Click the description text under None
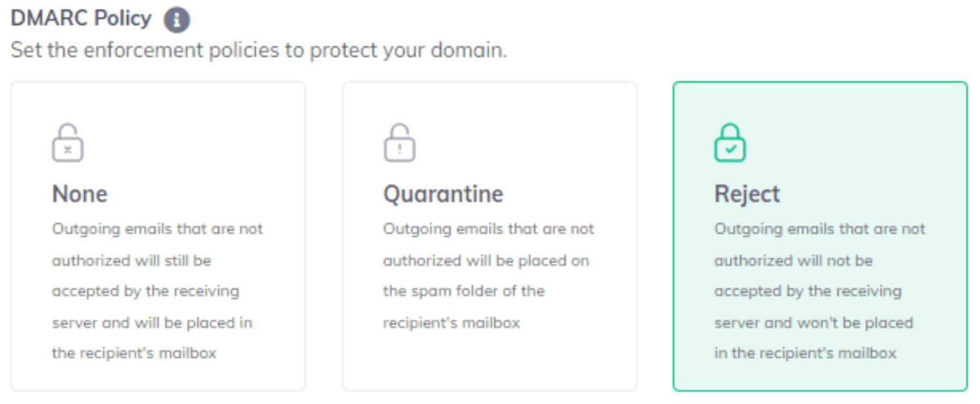The height and width of the screenshot is (404, 980). pos(157,291)
